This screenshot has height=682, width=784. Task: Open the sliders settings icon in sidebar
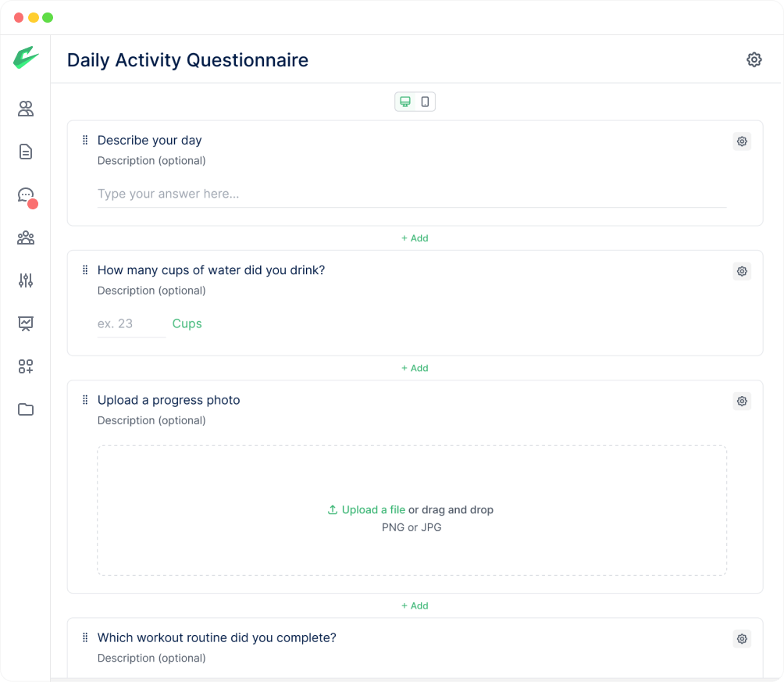coord(26,280)
